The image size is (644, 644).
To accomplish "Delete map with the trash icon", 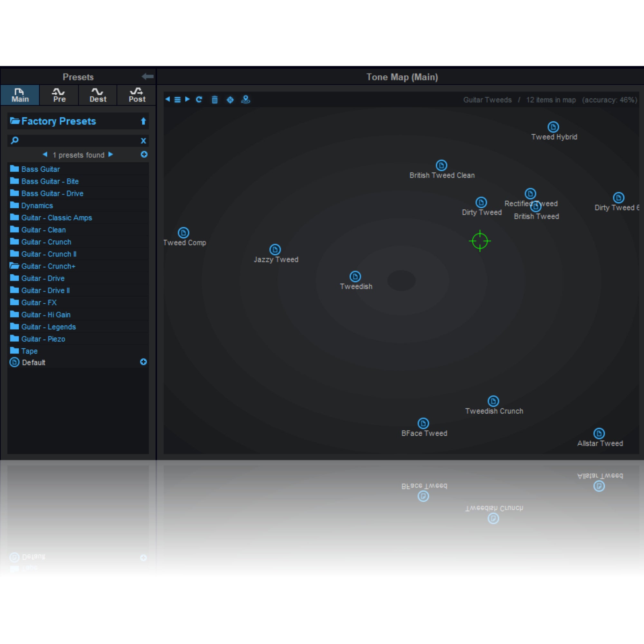I will 215,100.
